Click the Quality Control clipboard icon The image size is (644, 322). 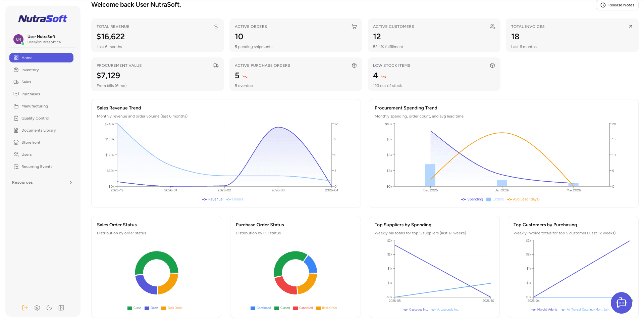click(x=16, y=118)
